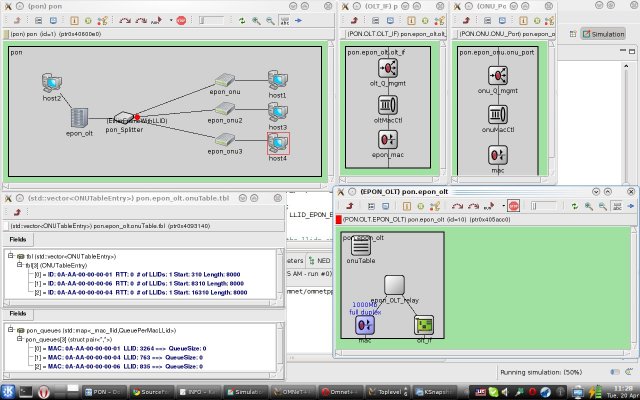Viewport: 640px width, 400px height.
Task: Click the upper Fields button
Action: (19, 240)
